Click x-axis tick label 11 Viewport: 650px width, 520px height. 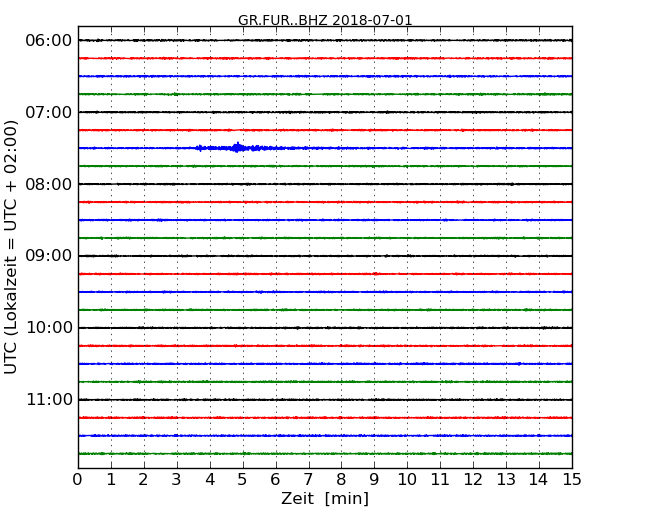point(440,480)
